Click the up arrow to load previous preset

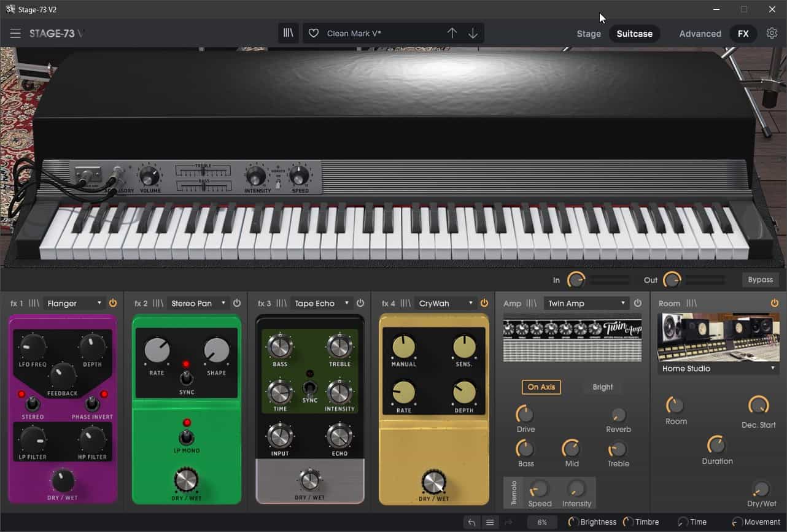point(452,33)
